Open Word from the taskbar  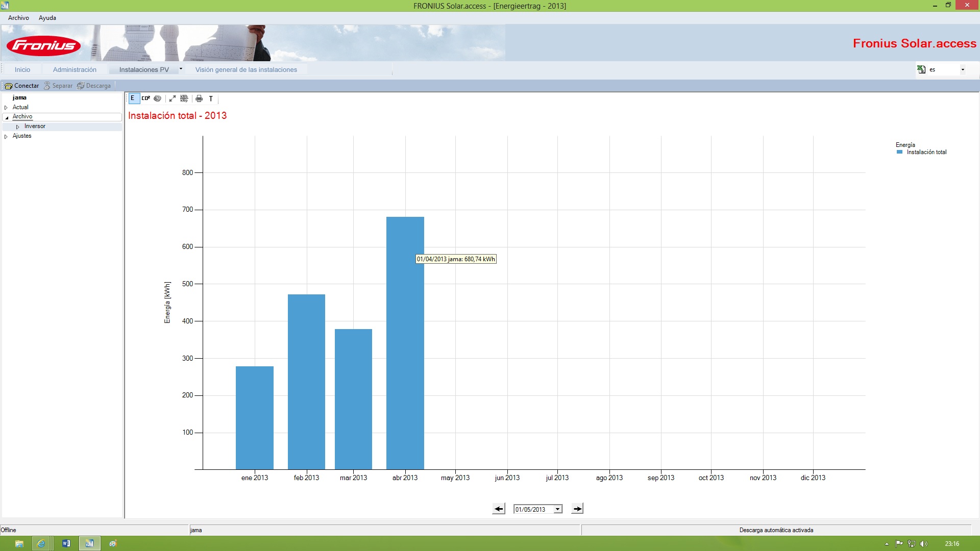pyautogui.click(x=66, y=543)
